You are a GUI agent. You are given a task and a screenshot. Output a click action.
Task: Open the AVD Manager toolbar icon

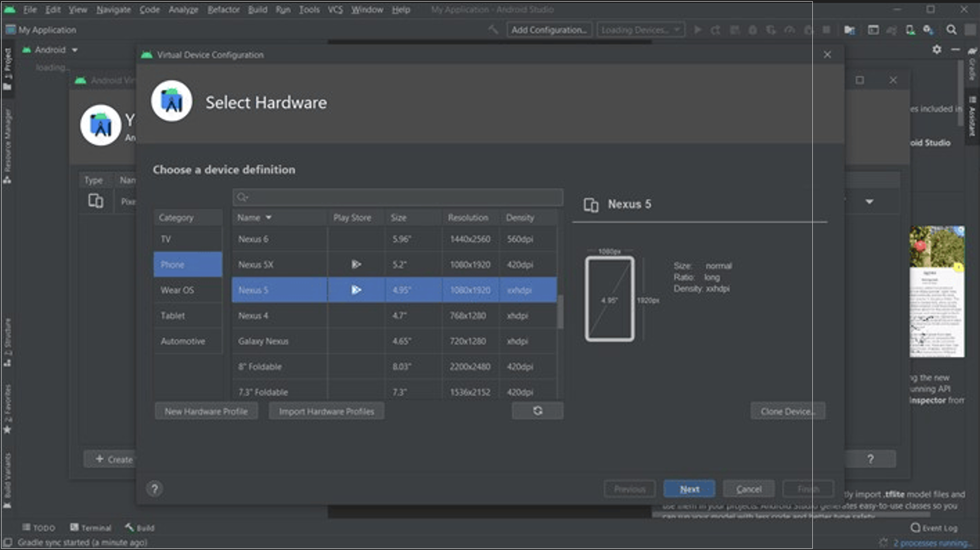[x=910, y=30]
